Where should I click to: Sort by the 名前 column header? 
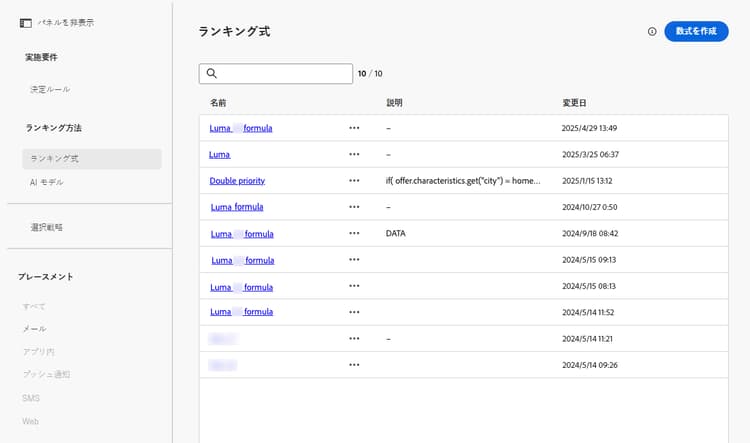tap(218, 103)
